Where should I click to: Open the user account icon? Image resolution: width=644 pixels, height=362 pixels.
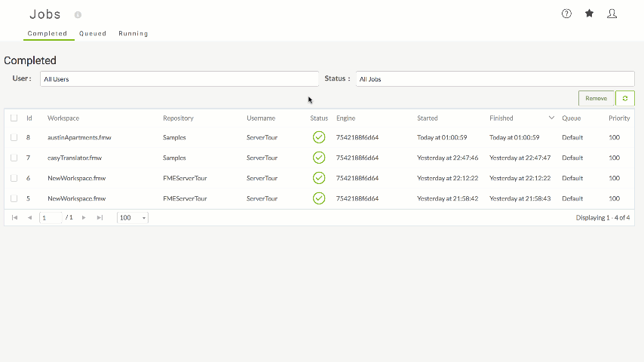tap(612, 14)
